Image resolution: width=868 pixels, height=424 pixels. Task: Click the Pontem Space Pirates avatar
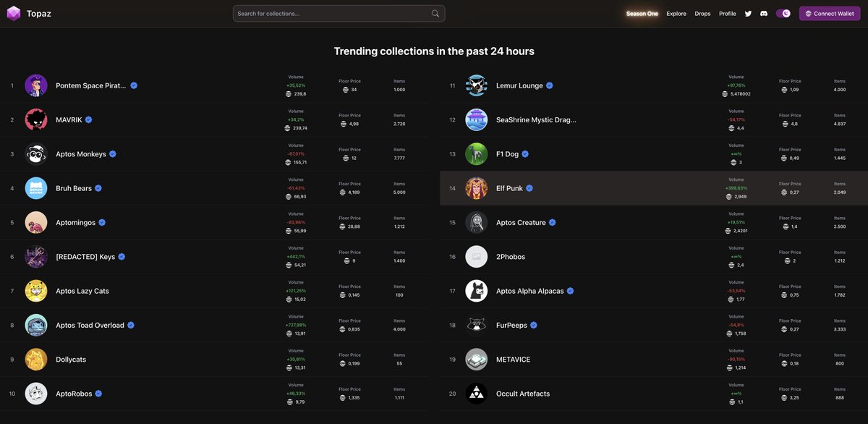click(36, 85)
